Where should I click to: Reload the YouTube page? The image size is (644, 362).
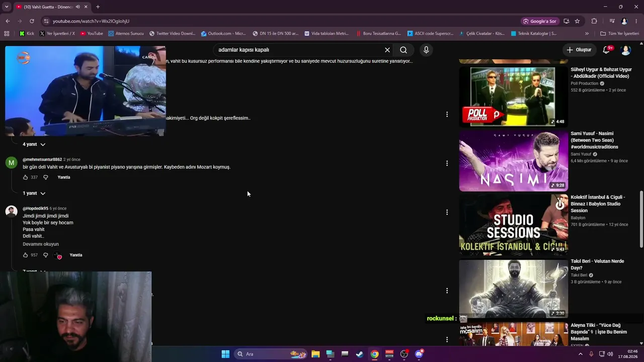[32, 21]
